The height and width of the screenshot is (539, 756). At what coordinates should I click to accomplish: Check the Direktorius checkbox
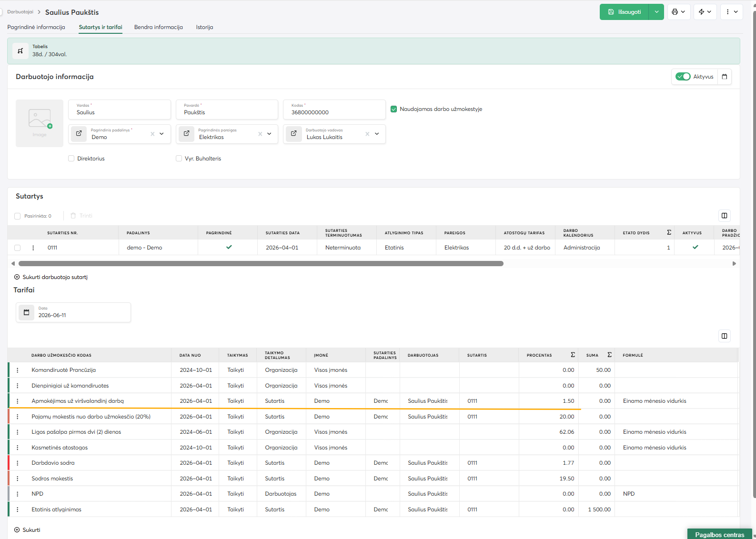coord(71,159)
